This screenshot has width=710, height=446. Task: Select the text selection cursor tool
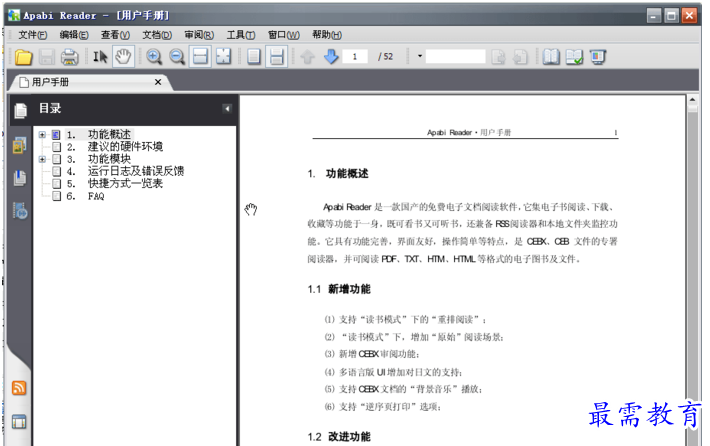pyautogui.click(x=101, y=57)
